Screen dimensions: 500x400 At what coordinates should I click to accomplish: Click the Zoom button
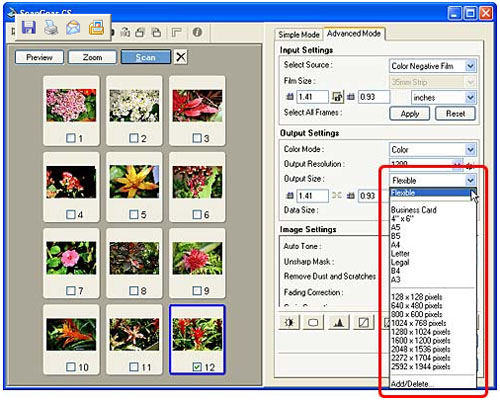point(92,57)
